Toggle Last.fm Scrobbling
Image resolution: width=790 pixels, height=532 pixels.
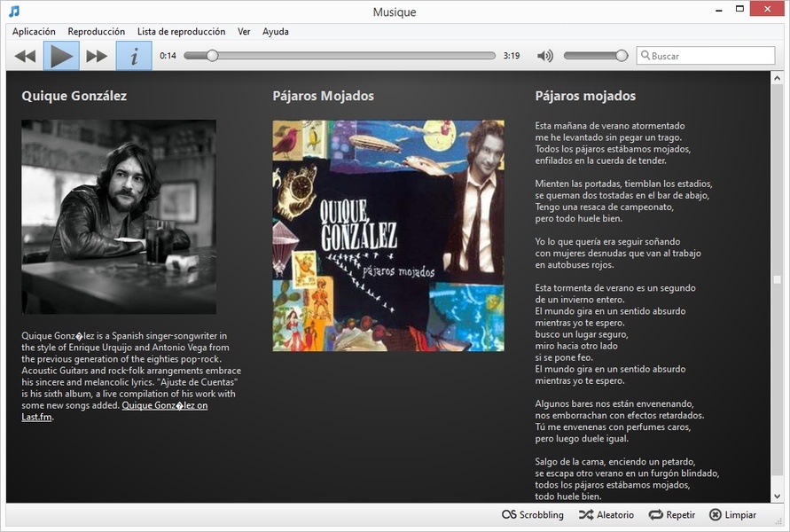(533, 514)
